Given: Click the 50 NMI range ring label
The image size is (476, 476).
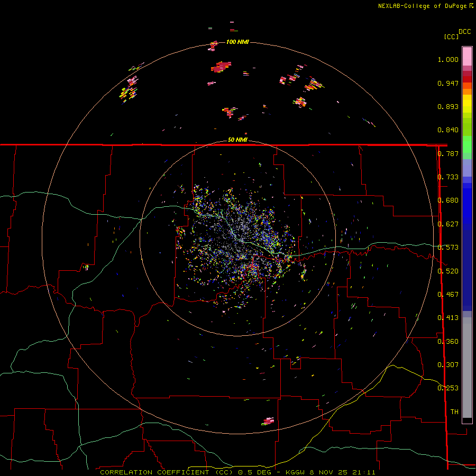Looking at the screenshot, I should point(237,140).
